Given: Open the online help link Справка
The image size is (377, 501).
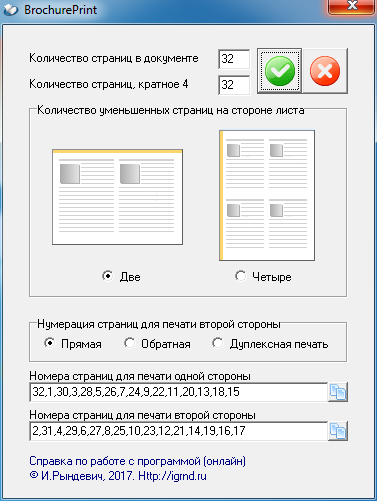Looking at the screenshot, I should point(137,461).
